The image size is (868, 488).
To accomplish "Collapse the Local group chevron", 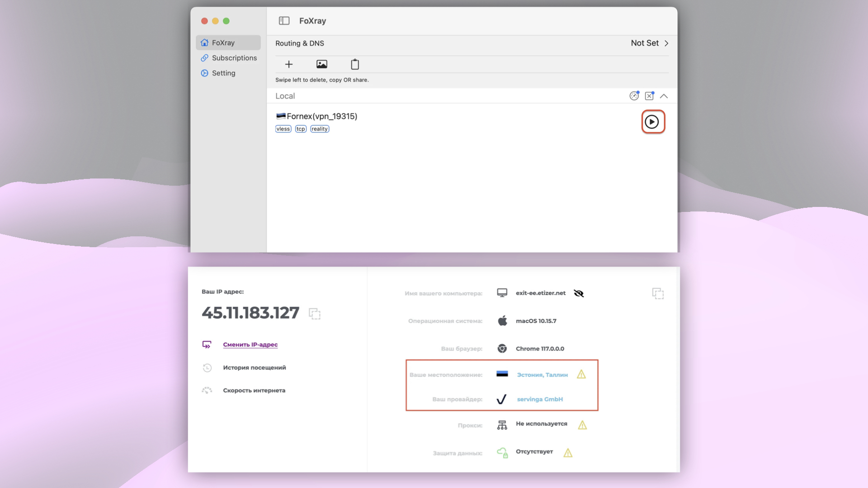I will click(x=664, y=96).
